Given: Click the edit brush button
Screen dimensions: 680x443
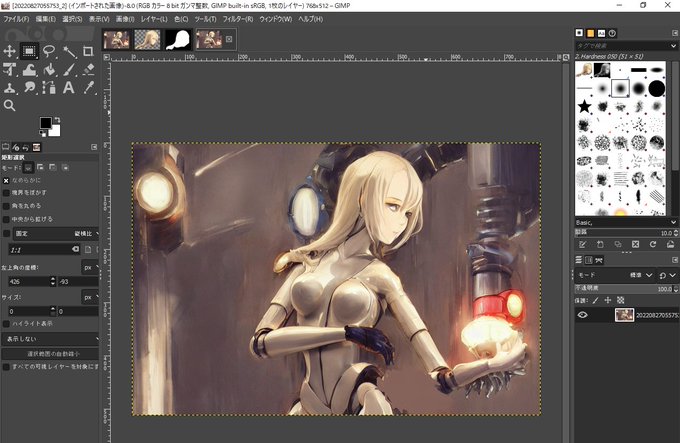Looking at the screenshot, I should tap(582, 245).
